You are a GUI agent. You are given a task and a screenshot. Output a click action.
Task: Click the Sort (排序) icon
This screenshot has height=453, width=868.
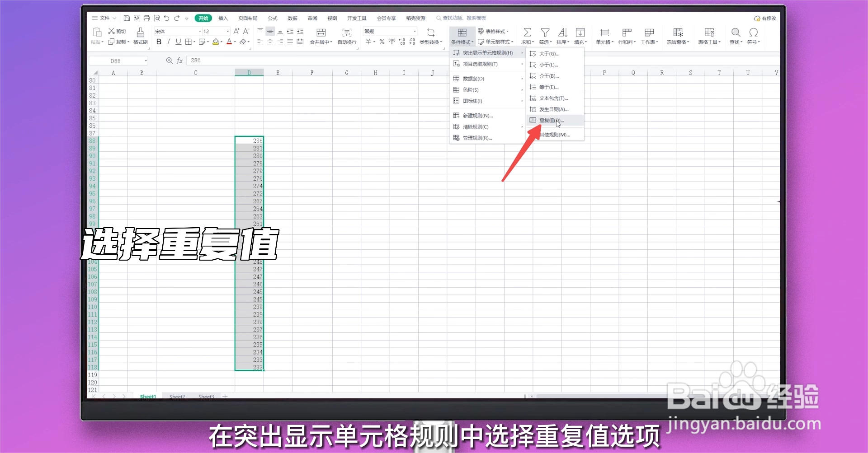click(x=562, y=33)
